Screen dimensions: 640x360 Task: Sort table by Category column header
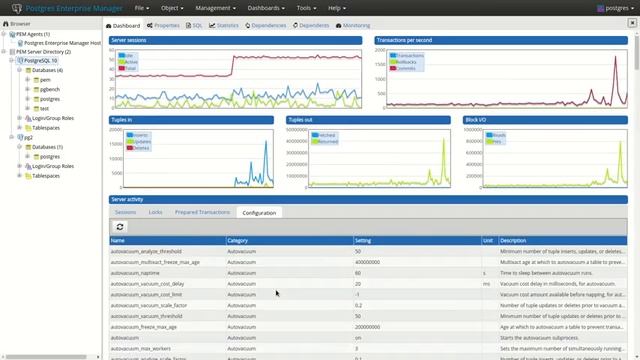[x=289, y=240]
